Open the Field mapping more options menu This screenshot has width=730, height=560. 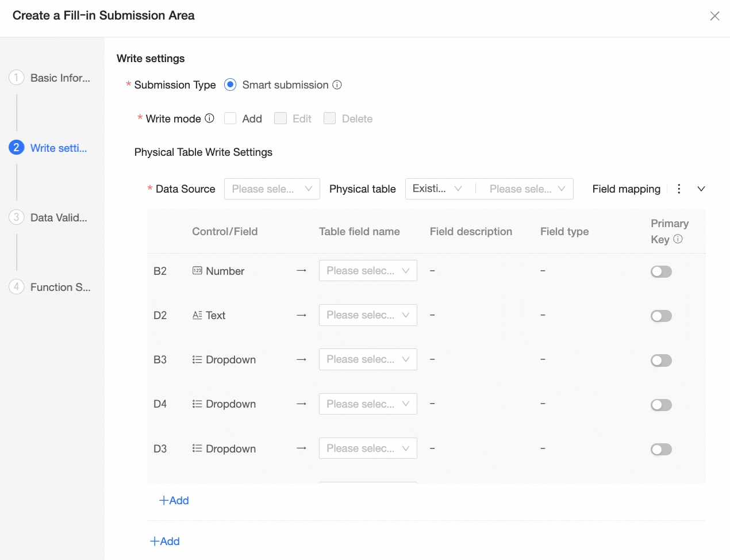pyautogui.click(x=679, y=189)
